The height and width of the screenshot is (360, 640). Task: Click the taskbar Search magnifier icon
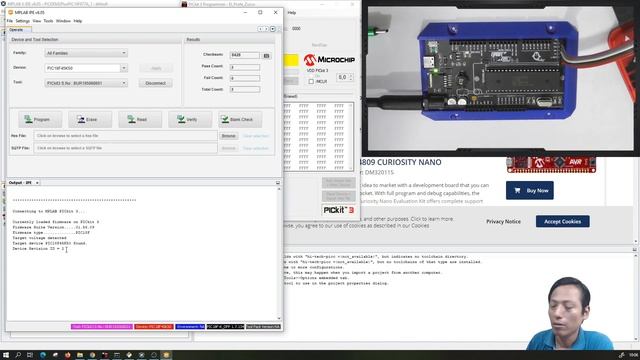pos(18,355)
